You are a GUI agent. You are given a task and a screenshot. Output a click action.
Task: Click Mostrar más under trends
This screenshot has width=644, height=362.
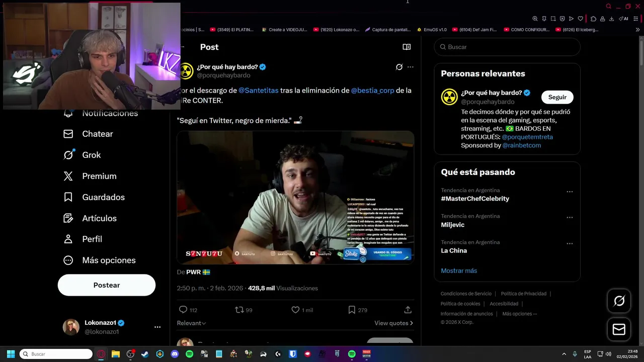pos(459,270)
